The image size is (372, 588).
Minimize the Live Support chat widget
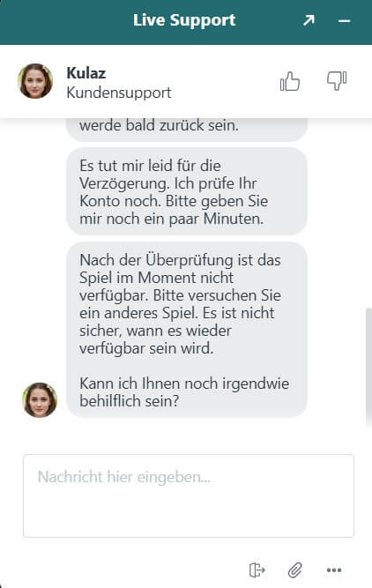(x=345, y=21)
